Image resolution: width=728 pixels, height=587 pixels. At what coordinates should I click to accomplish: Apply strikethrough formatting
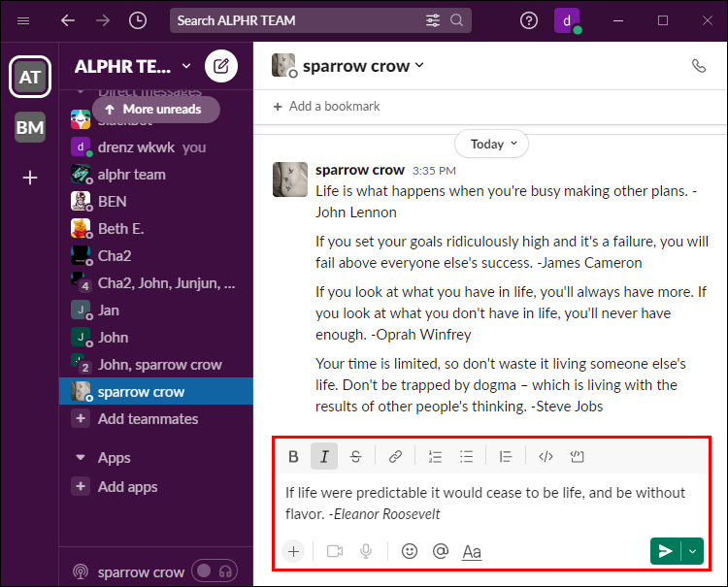pos(355,457)
